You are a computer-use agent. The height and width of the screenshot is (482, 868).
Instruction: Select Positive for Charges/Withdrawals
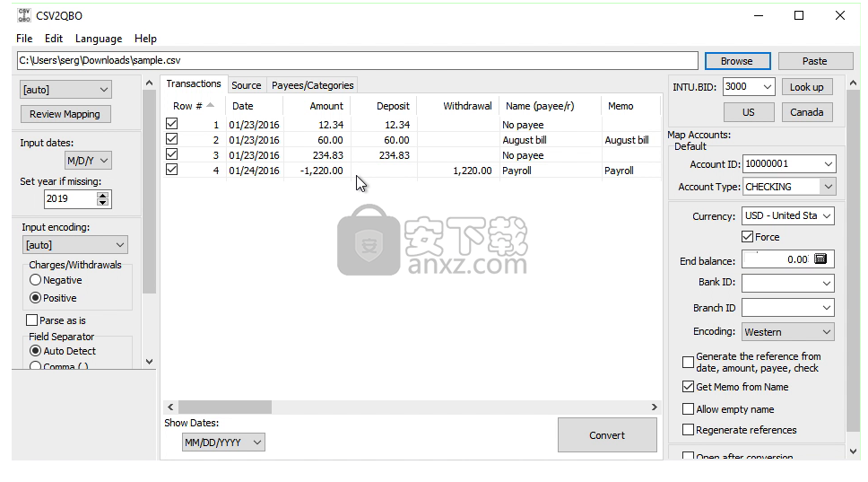pyautogui.click(x=36, y=297)
